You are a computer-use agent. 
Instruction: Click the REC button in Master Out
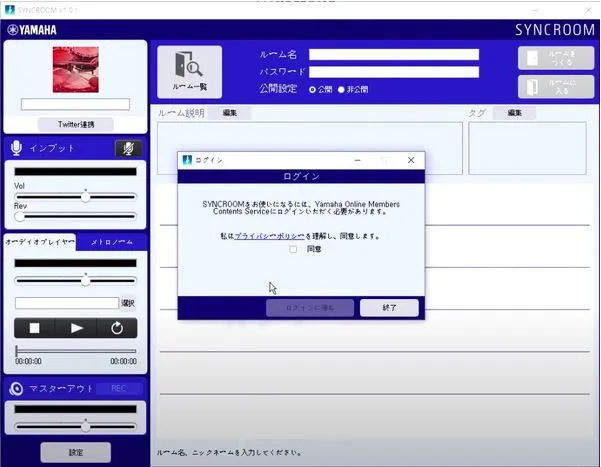118,388
